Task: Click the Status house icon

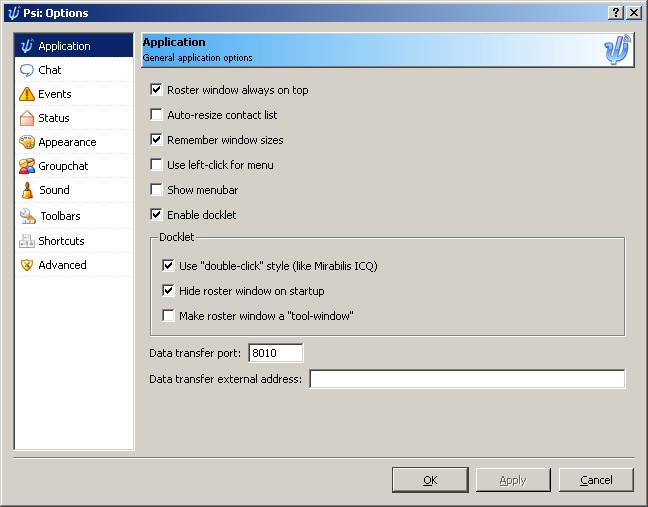Action: click(27, 118)
